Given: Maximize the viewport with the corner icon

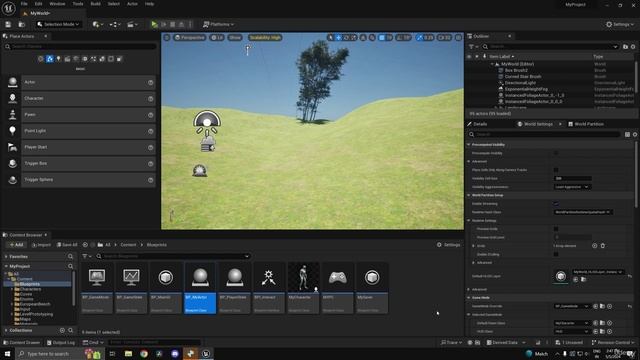Looking at the screenshot, I should point(458,38).
